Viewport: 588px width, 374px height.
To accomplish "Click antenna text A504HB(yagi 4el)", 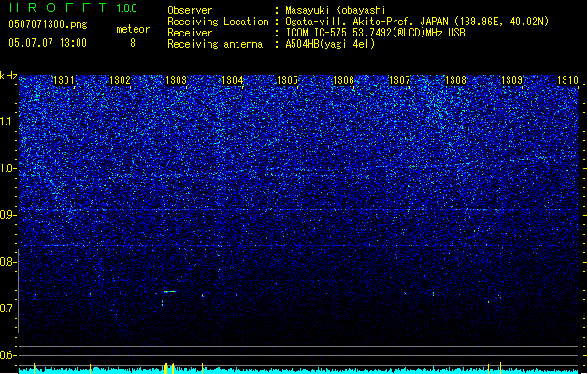I will 330,44.
